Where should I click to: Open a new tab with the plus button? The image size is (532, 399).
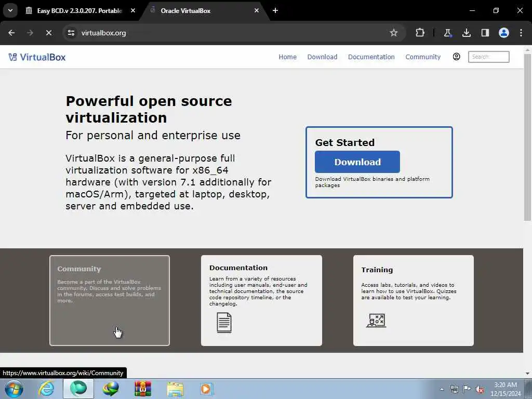pos(275,10)
